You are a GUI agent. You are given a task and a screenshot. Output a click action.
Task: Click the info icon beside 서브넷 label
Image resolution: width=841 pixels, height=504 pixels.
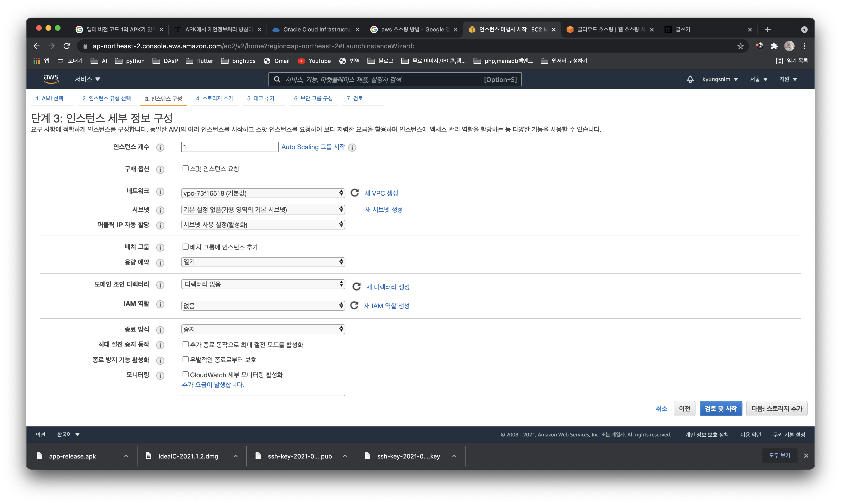click(x=160, y=210)
